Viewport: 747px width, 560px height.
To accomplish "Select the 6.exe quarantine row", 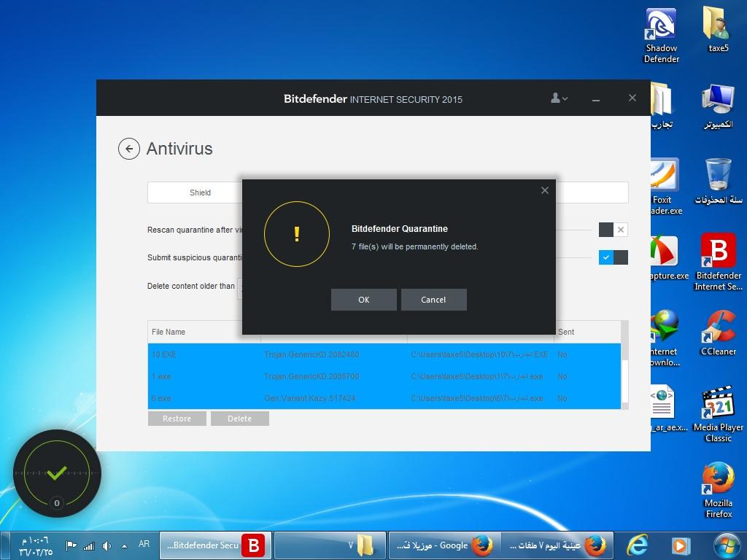I will point(384,398).
